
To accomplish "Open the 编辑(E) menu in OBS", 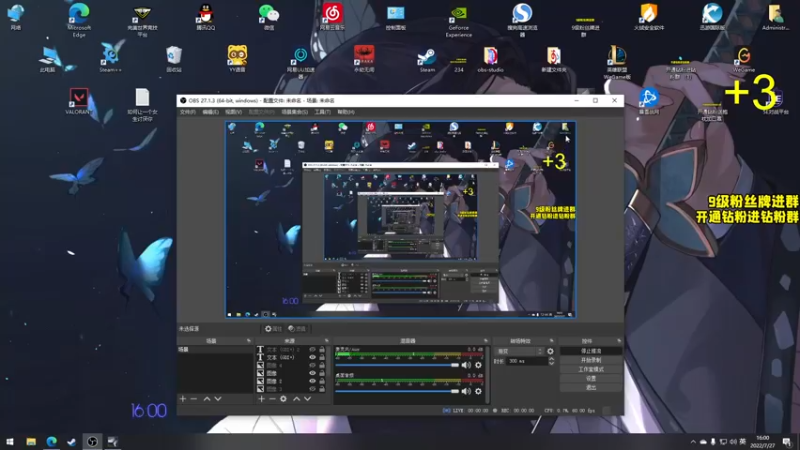I will coord(210,112).
